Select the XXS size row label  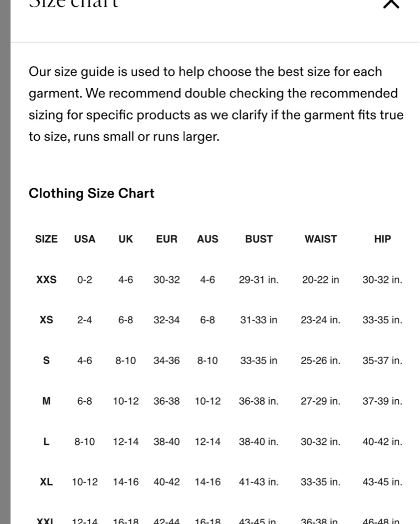[x=47, y=279]
